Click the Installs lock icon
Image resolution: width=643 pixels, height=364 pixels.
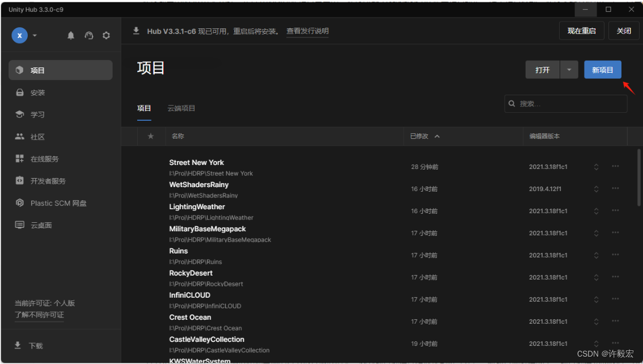pyautogui.click(x=20, y=92)
